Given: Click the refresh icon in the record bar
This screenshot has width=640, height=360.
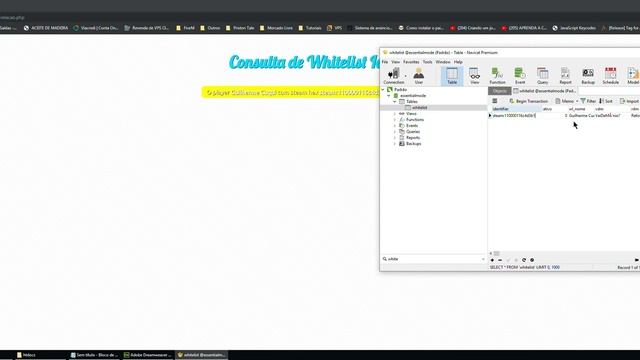Looking at the screenshot, I should [524, 260].
